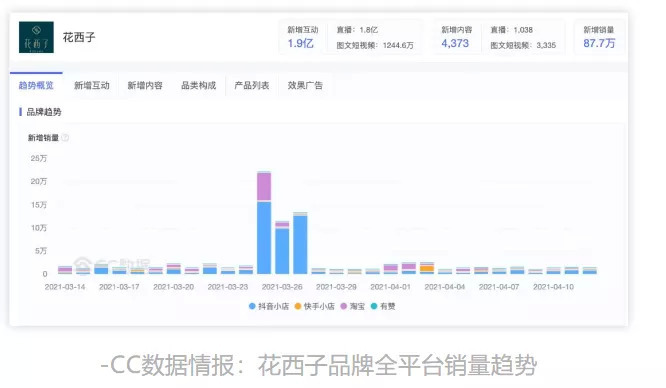
Task: Switch to the 产品列表 tab
Action: coord(252,85)
